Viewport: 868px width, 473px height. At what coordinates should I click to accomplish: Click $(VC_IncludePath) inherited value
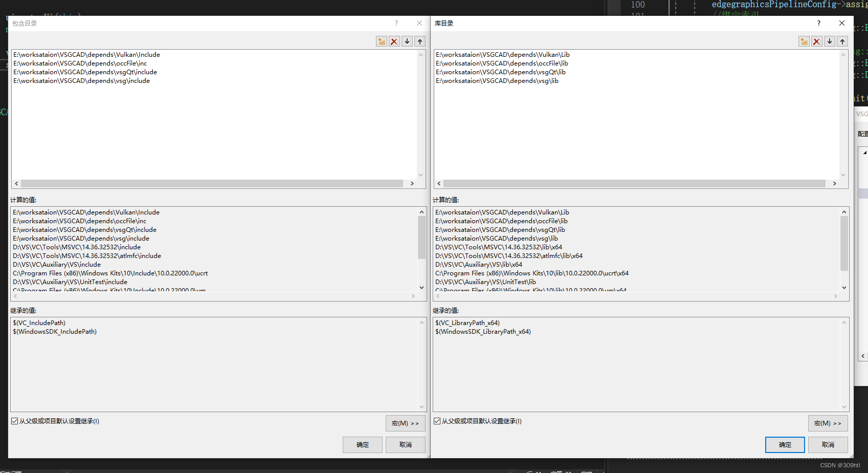[x=39, y=323]
